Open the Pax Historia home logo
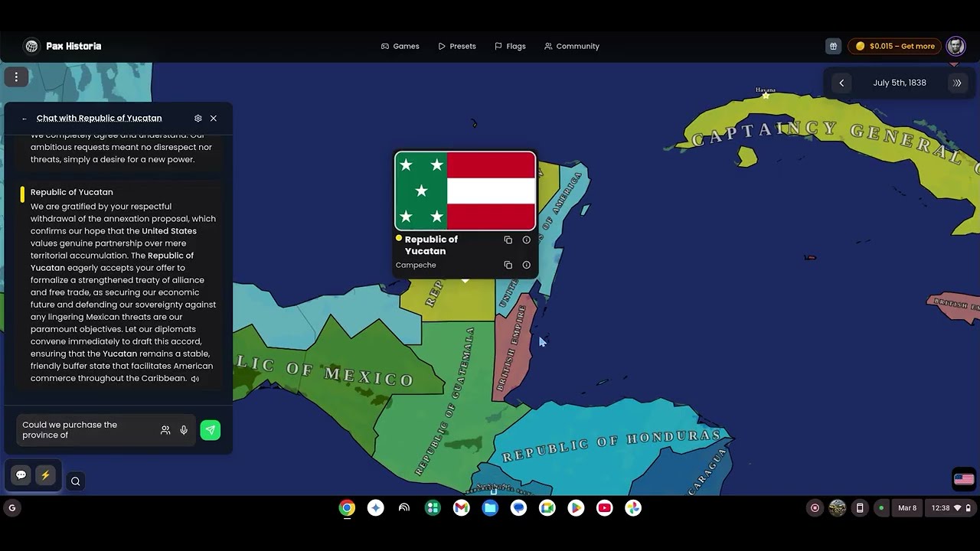980x551 pixels. 62,46
